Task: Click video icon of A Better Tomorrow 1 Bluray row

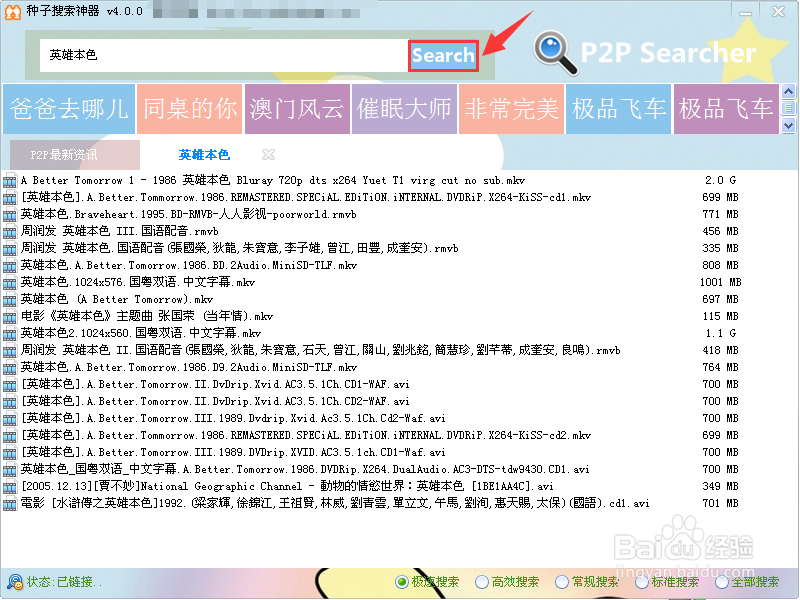Action: tap(10, 181)
